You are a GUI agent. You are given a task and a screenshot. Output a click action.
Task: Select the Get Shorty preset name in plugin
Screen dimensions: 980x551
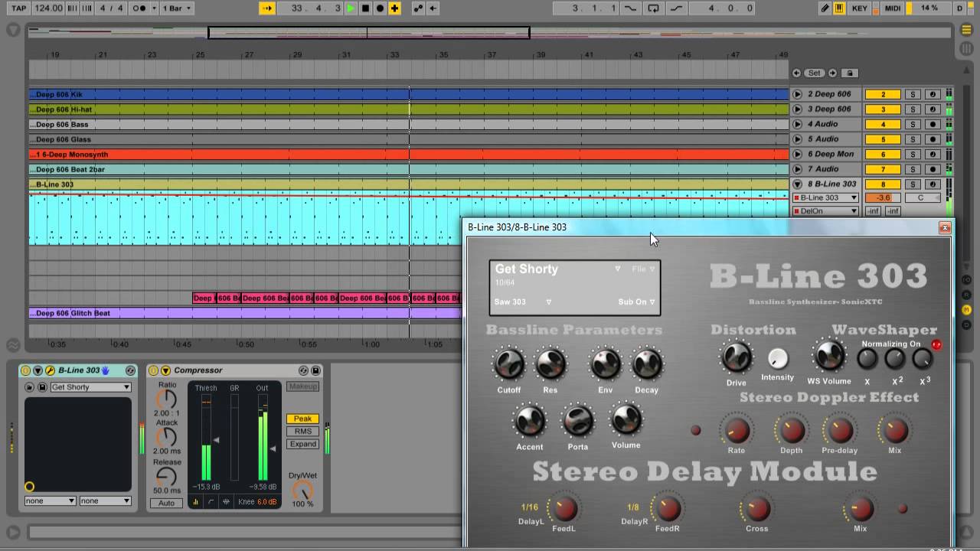526,269
